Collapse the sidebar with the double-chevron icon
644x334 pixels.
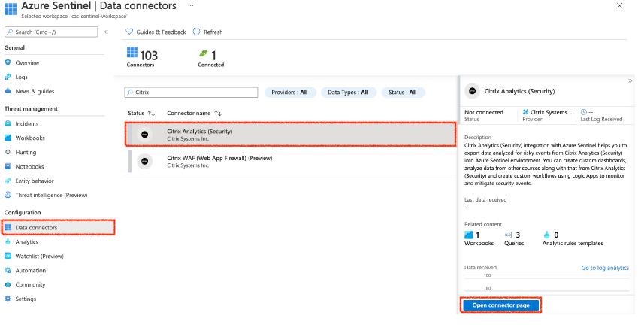pos(106,32)
